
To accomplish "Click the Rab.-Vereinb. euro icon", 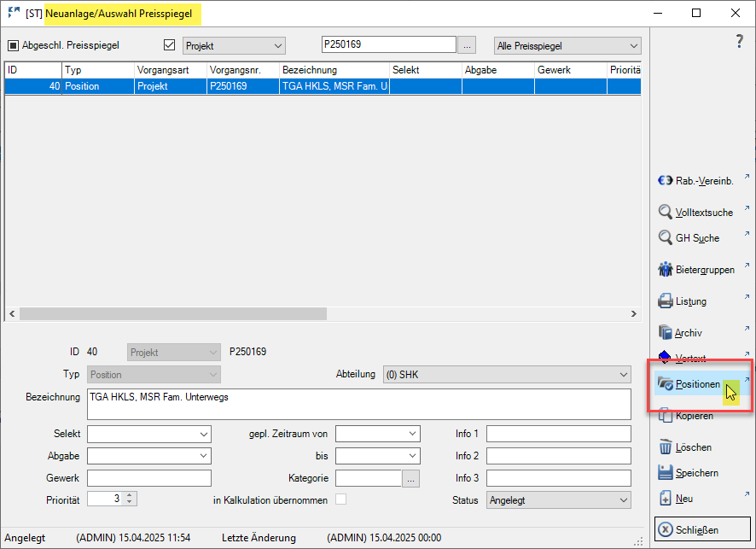I will click(666, 181).
